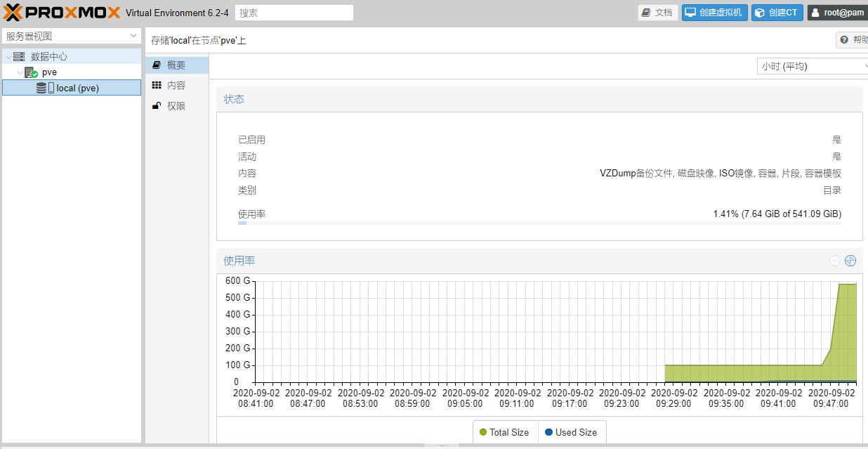Click the 权限 (Permissions) lock icon
The height and width of the screenshot is (449, 868).
click(x=157, y=105)
